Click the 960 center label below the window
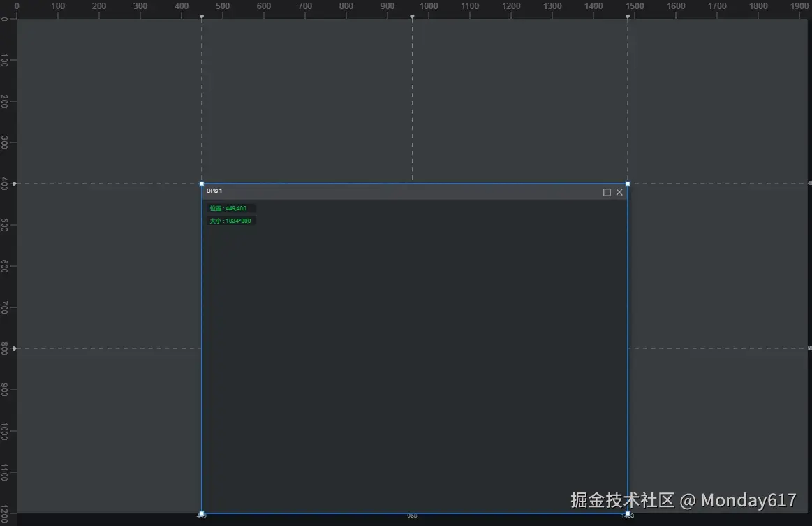Image resolution: width=812 pixels, height=526 pixels. 412,516
